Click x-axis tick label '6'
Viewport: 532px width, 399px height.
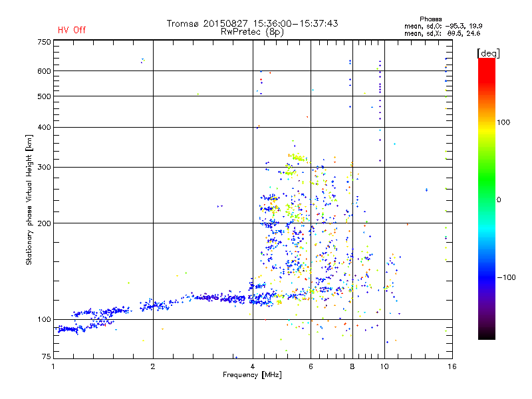click(311, 366)
